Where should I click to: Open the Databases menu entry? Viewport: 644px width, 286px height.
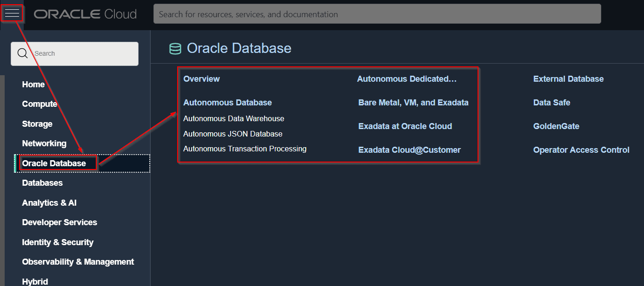pos(42,183)
